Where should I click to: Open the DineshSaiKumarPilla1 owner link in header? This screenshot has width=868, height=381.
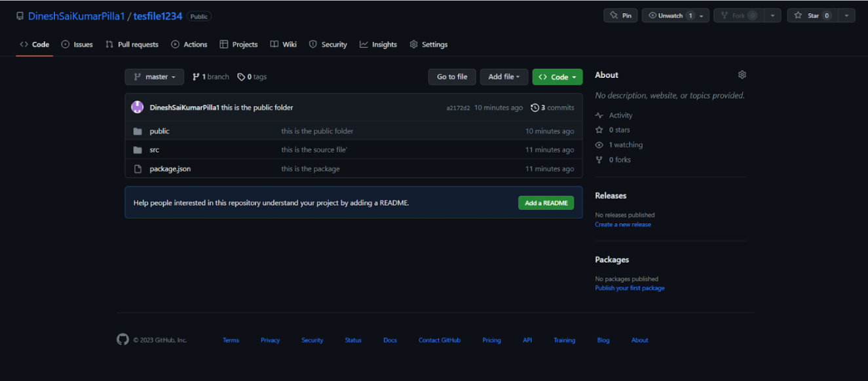tap(76, 16)
